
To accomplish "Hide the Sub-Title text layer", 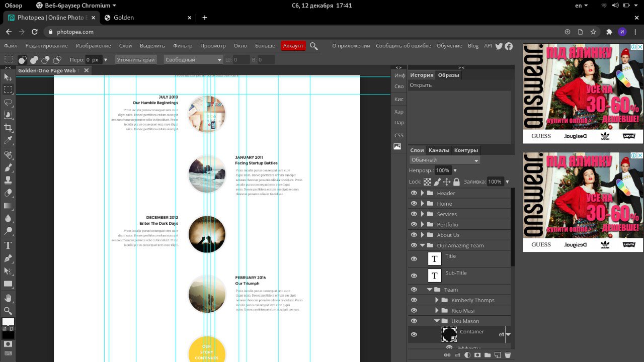I will (x=414, y=276).
